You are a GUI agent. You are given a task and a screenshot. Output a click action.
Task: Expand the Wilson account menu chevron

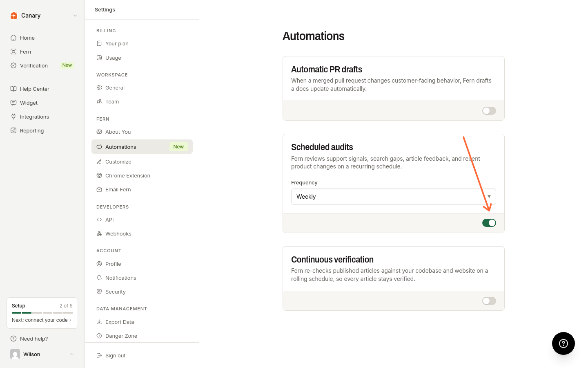(72, 354)
